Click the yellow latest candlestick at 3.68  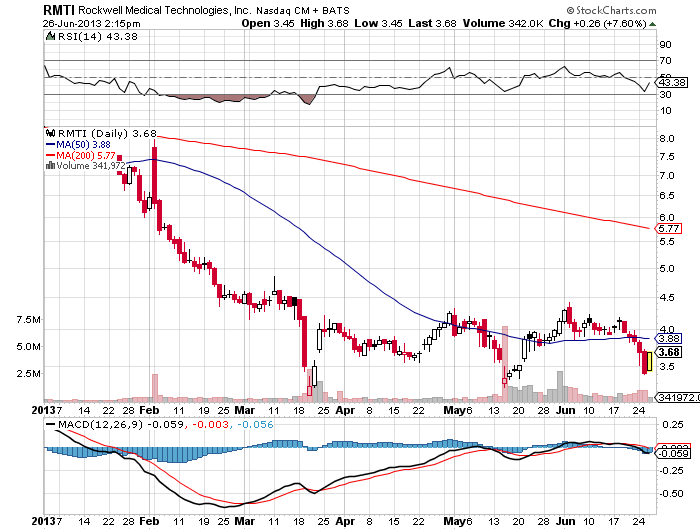[650, 361]
